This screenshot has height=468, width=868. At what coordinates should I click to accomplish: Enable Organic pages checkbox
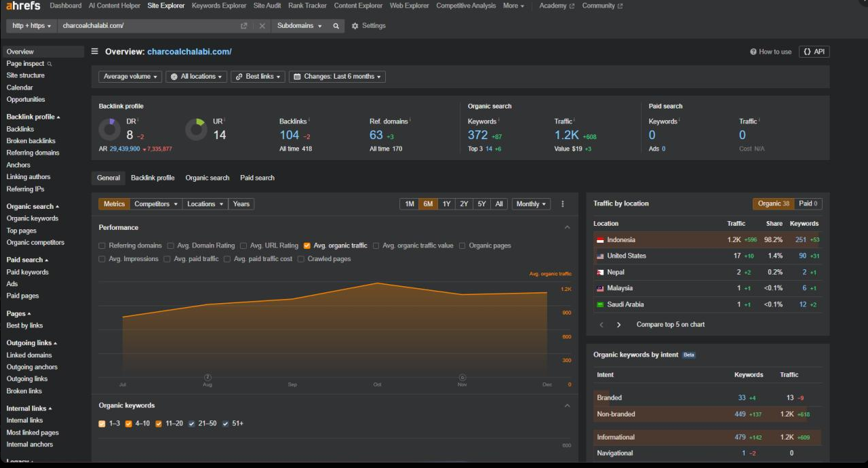coord(462,246)
